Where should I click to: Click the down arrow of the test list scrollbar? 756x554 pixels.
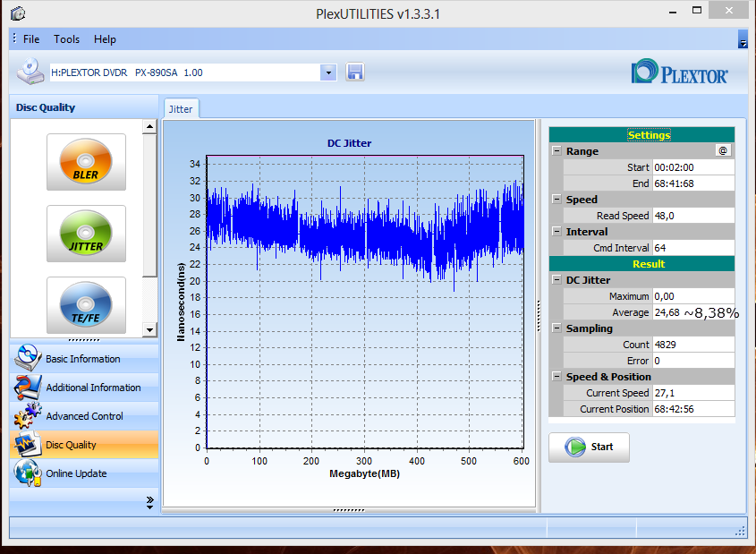(150, 329)
